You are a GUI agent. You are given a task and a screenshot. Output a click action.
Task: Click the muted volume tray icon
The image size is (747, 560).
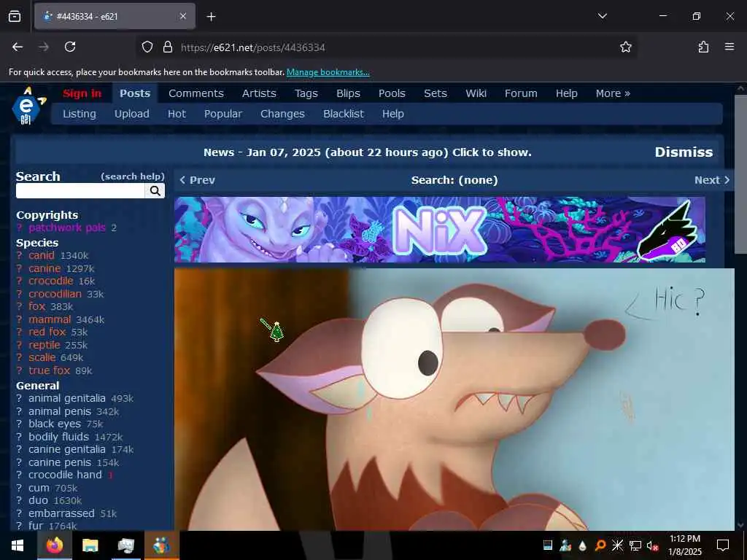click(x=652, y=545)
